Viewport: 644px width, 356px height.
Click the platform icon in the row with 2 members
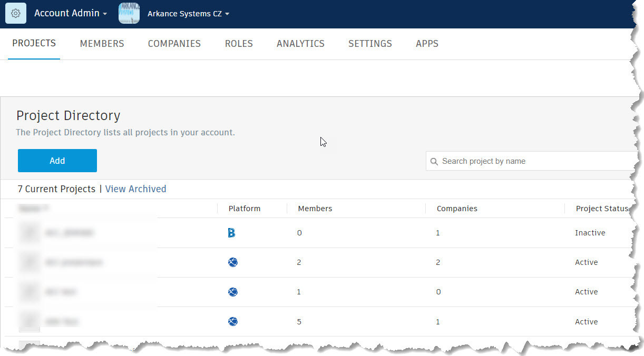(x=233, y=262)
